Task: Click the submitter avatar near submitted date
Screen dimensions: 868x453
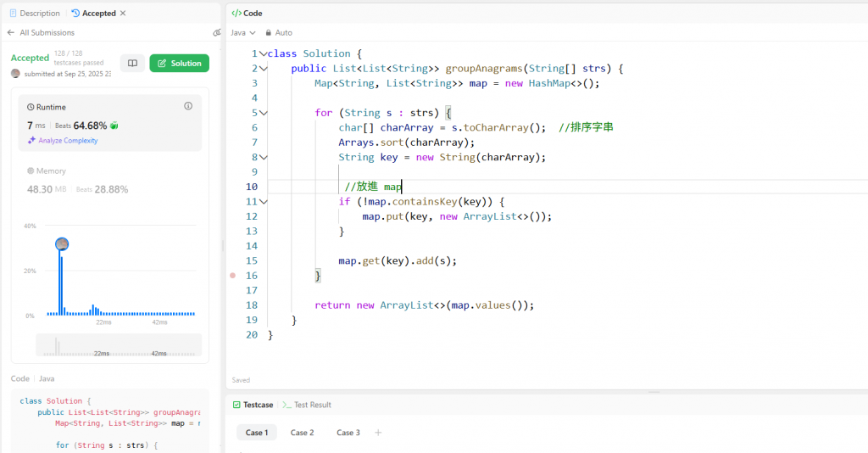Action: 15,74
